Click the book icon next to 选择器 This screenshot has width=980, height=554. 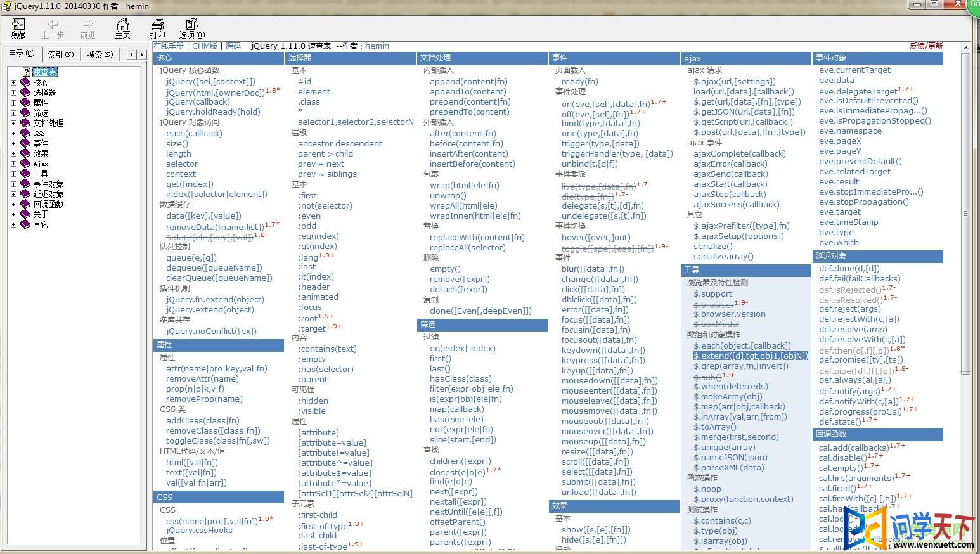pyautogui.click(x=25, y=93)
